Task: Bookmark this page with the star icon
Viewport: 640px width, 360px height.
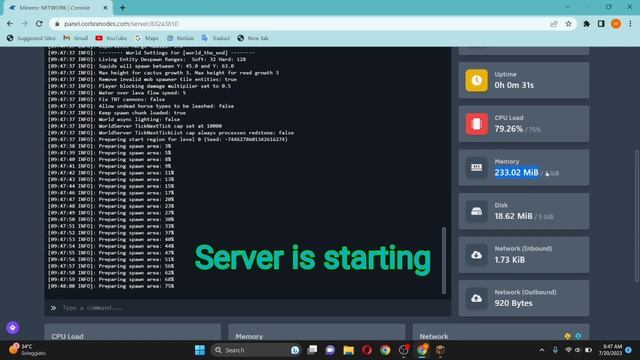Action: pyautogui.click(x=568, y=24)
